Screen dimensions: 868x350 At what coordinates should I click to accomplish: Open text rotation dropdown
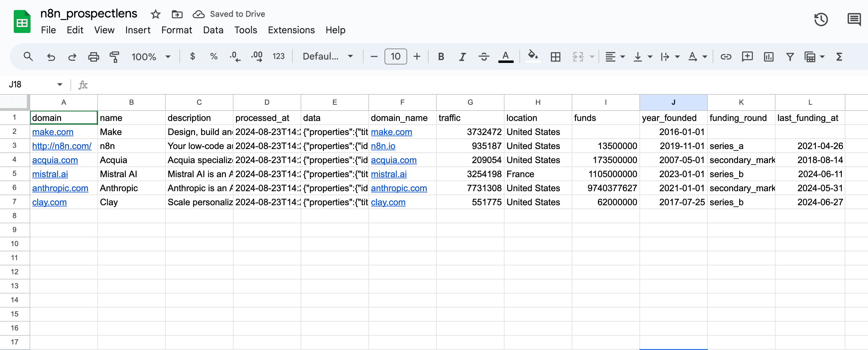click(x=697, y=57)
